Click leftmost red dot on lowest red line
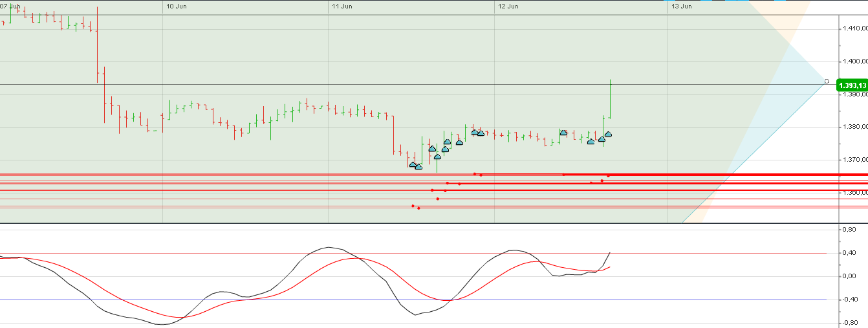The height and width of the screenshot is (328, 868). [x=413, y=206]
